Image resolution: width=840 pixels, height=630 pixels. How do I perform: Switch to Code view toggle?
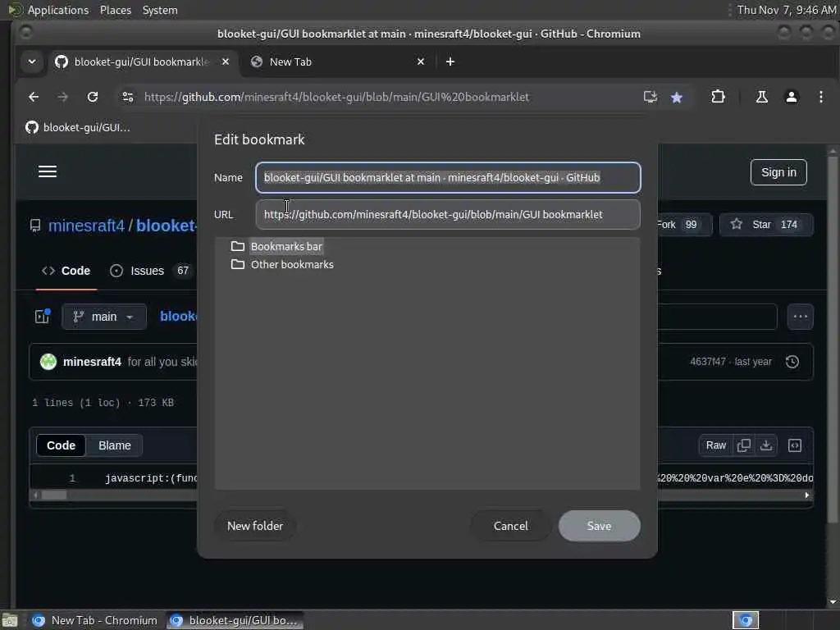(61, 445)
